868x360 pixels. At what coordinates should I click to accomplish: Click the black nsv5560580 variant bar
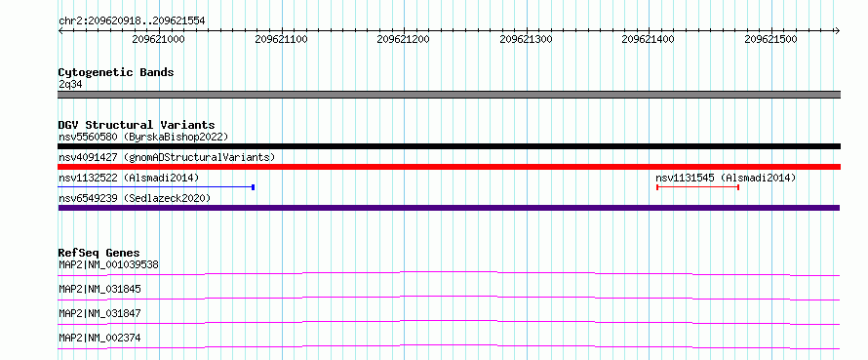pyautogui.click(x=449, y=146)
